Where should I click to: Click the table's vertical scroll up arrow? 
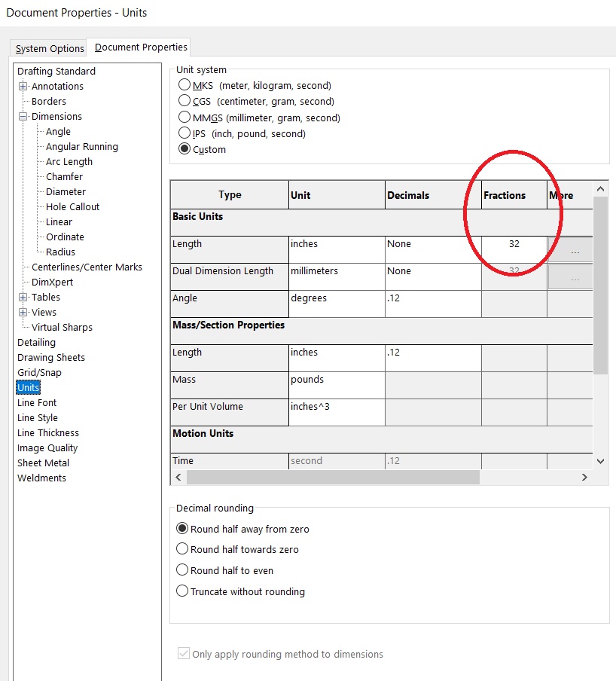pos(601,189)
